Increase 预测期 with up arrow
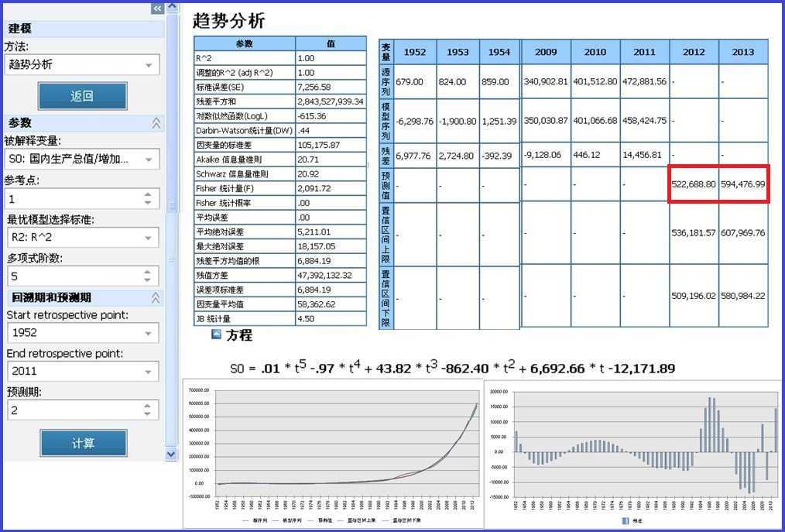This screenshot has height=532, width=785. click(147, 406)
